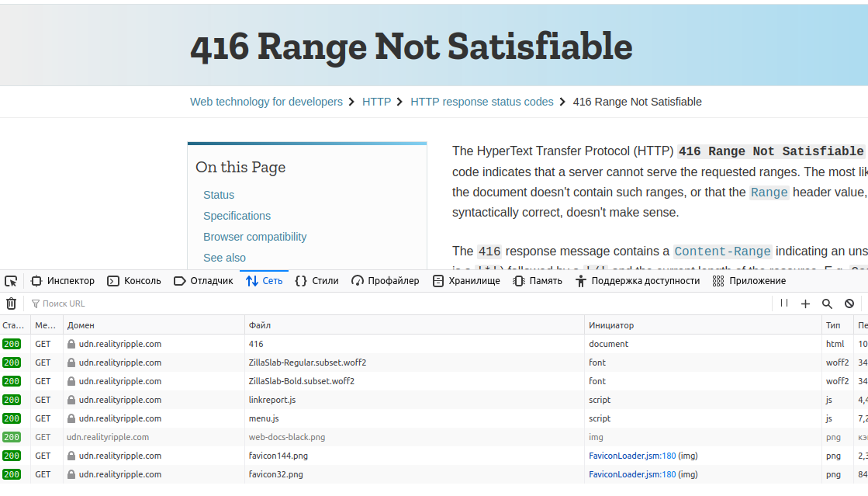
Task: Jump to Browser compatibility section
Action: (254, 237)
